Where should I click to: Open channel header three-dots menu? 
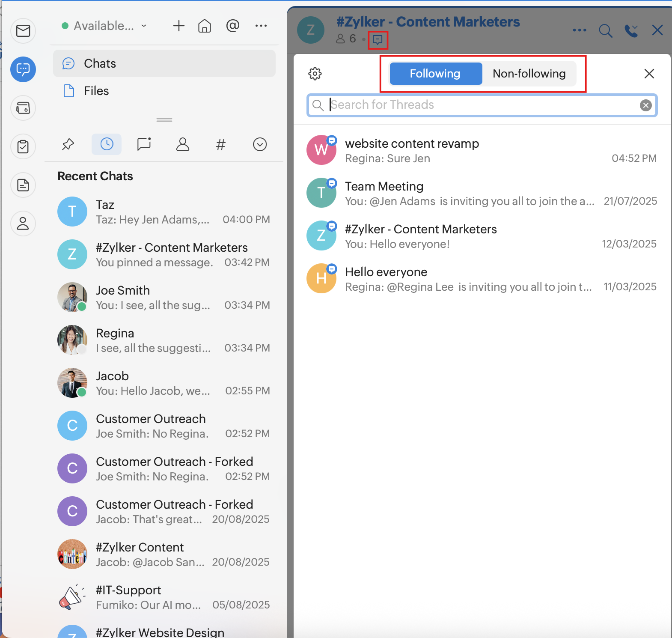[x=579, y=30]
